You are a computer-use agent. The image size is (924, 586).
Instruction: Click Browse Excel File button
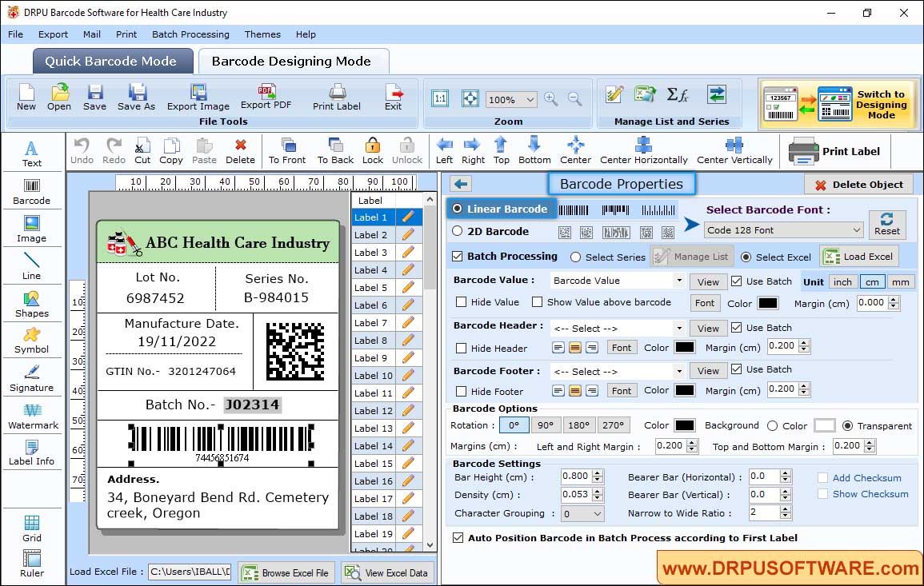point(286,572)
